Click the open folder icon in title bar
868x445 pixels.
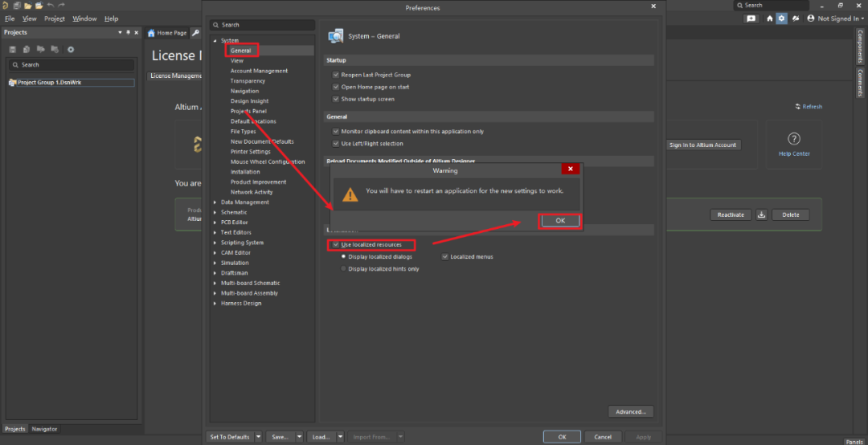(28, 6)
